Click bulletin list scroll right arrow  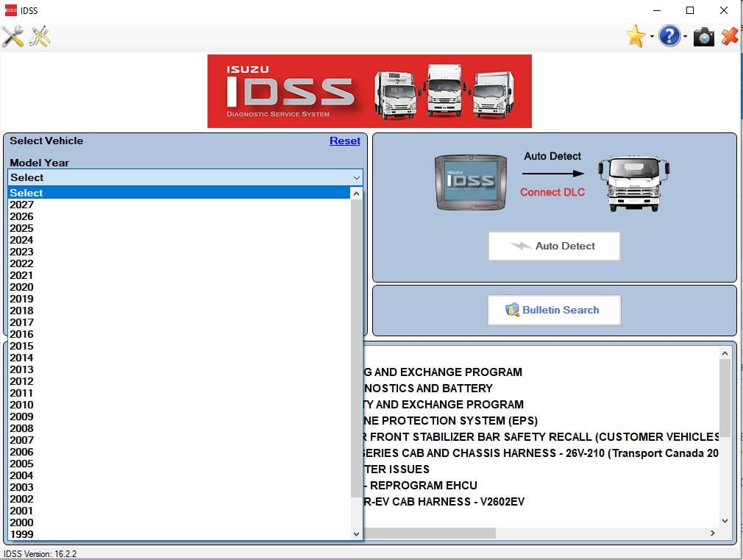pos(713,533)
